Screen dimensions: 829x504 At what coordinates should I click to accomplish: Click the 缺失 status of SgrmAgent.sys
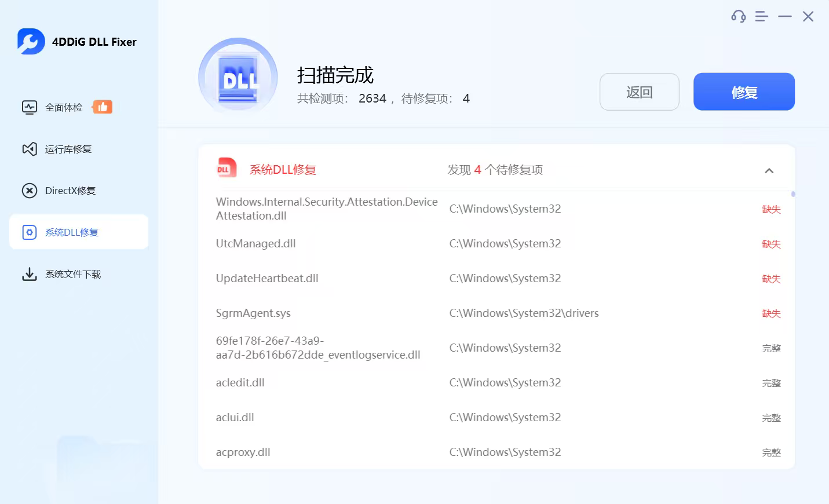click(x=771, y=313)
